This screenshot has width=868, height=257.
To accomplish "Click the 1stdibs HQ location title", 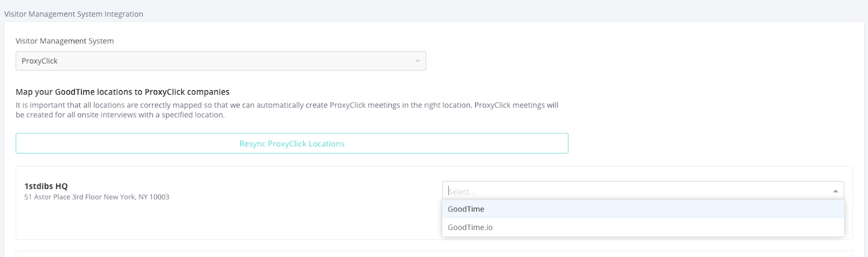I will 46,187.
